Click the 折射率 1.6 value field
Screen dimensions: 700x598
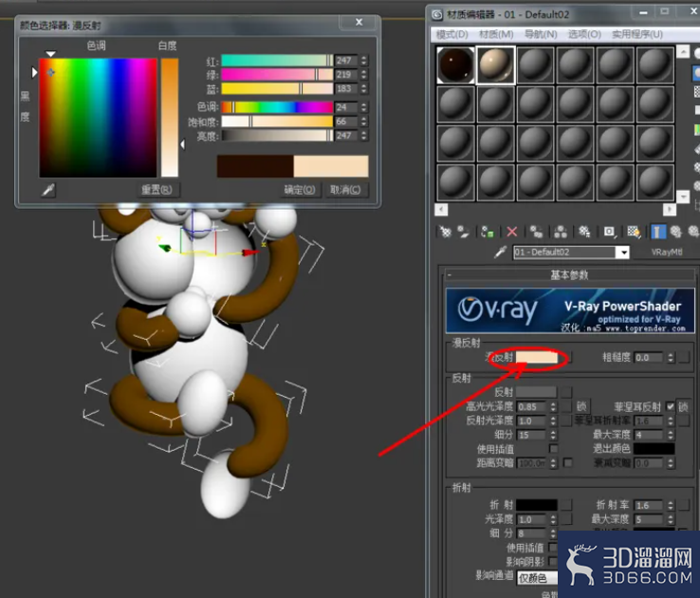click(649, 506)
